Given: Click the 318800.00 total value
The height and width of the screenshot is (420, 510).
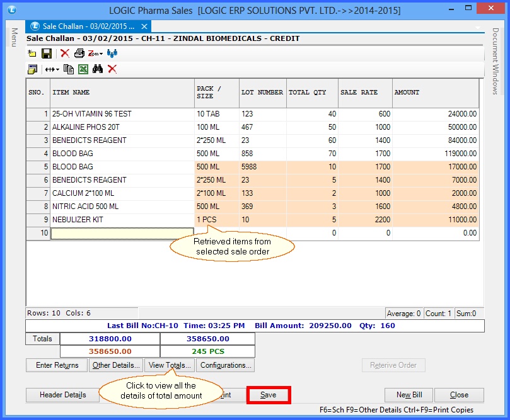Looking at the screenshot, I should click(x=110, y=339).
